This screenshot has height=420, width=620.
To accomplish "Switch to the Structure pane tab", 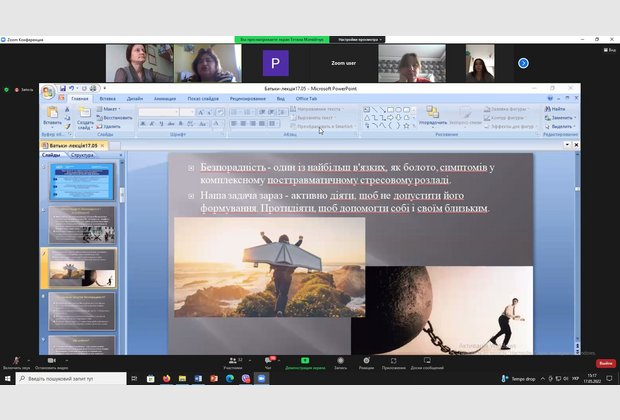I will (x=83, y=155).
